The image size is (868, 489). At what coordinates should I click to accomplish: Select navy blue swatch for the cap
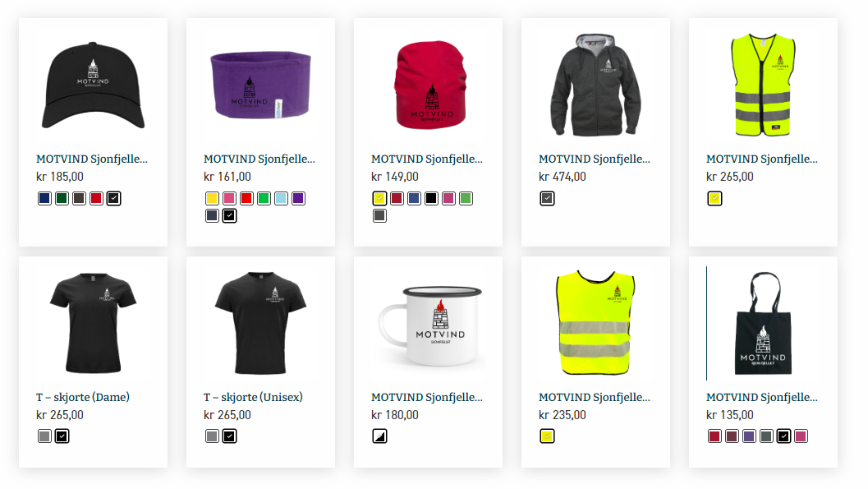[x=45, y=198]
